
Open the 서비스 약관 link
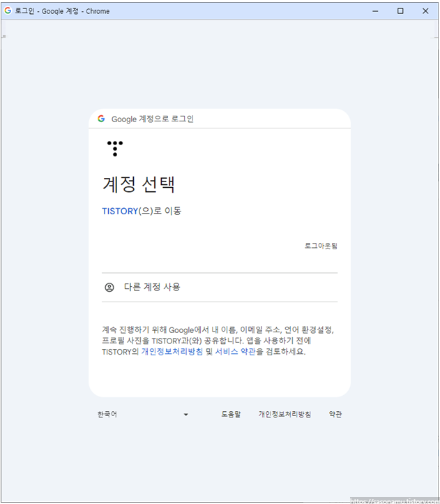pos(235,352)
